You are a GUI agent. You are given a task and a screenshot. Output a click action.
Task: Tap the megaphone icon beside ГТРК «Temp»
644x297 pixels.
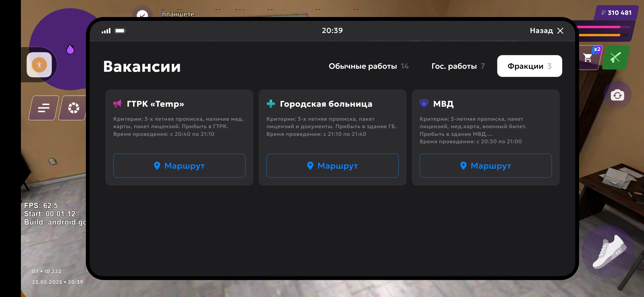click(x=118, y=104)
